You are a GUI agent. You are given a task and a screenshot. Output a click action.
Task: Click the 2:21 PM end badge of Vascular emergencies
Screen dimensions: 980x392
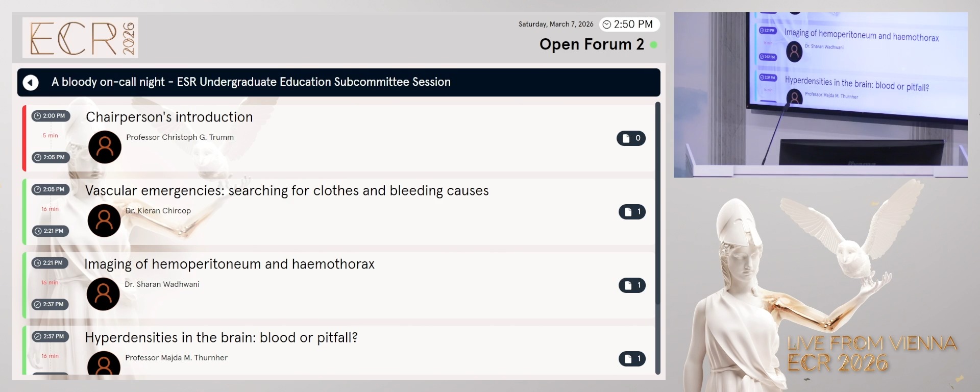(x=50, y=231)
